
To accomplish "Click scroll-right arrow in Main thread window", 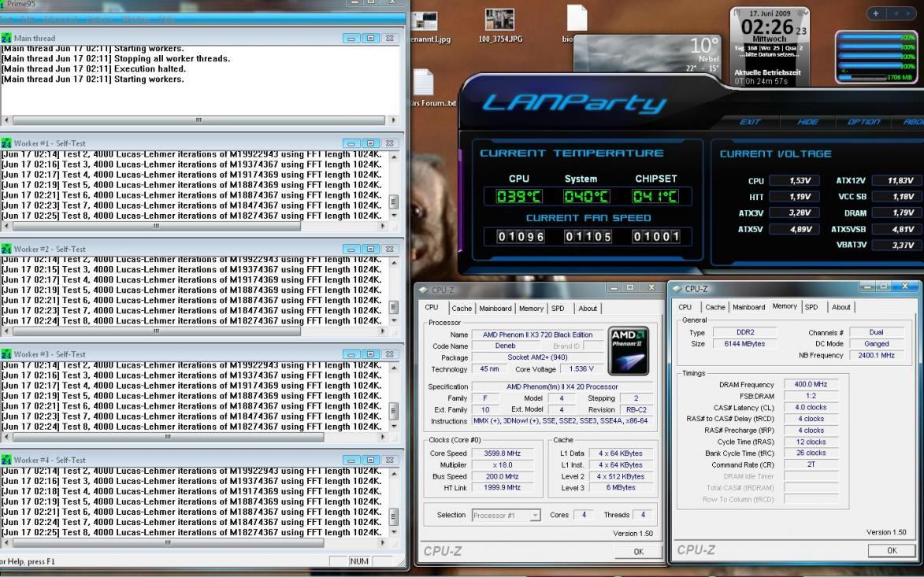I will click(x=394, y=120).
